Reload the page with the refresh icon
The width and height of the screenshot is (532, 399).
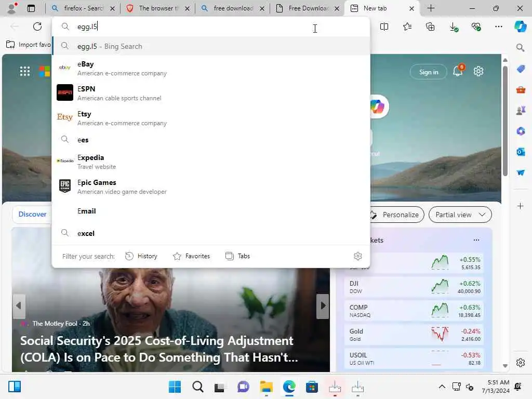(x=37, y=26)
